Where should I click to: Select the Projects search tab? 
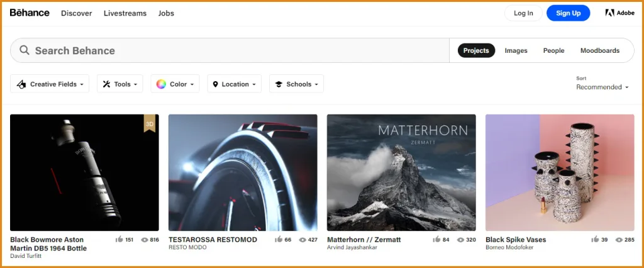477,50
